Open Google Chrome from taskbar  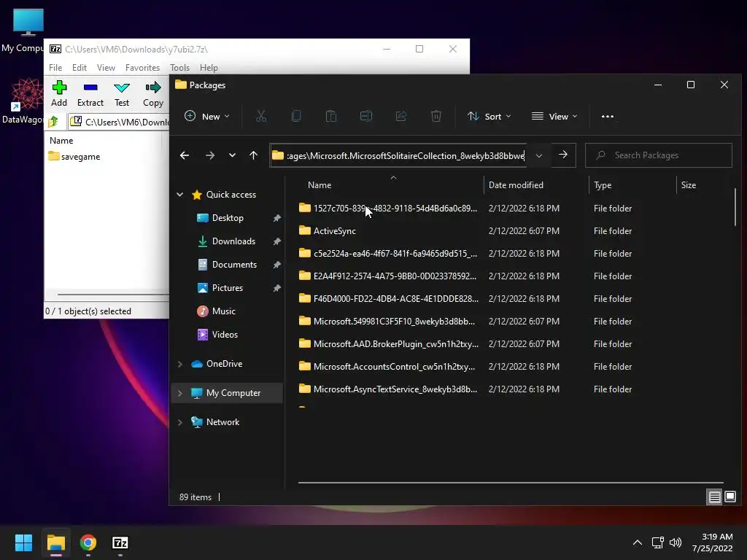click(88, 542)
